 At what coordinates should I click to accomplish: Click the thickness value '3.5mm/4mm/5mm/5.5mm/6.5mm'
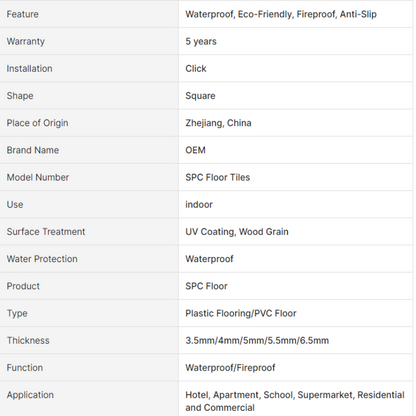(257, 340)
